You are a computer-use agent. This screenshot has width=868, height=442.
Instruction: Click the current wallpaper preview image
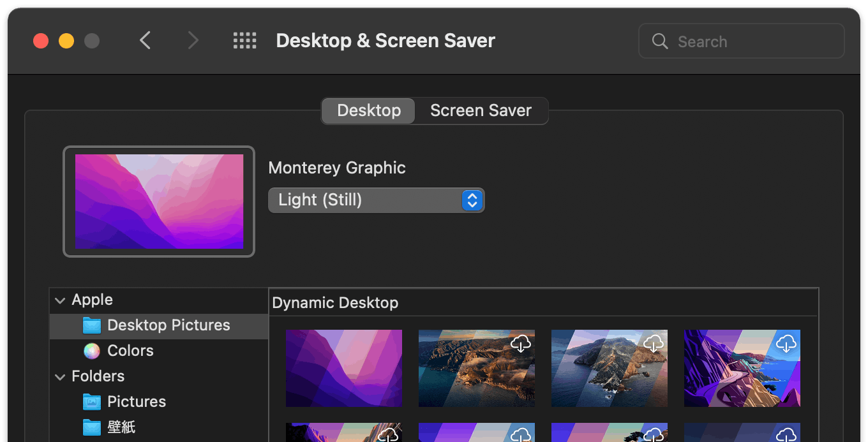pyautogui.click(x=159, y=202)
